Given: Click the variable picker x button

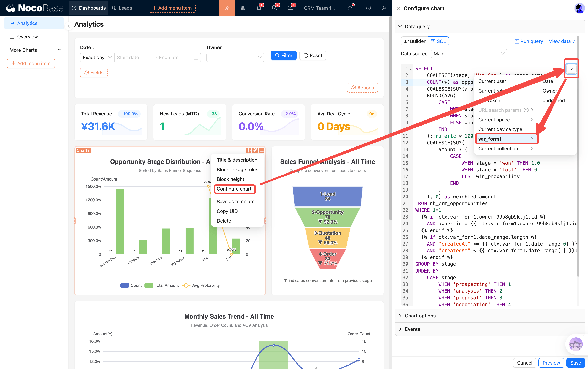Looking at the screenshot, I should coord(571,69).
